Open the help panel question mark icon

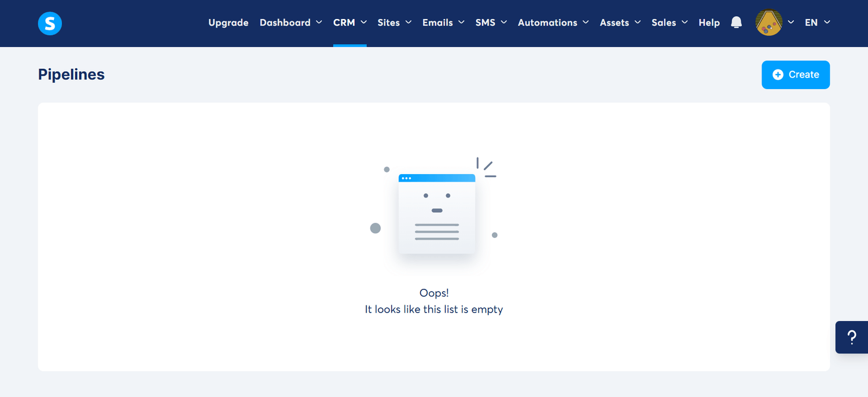pos(851,337)
